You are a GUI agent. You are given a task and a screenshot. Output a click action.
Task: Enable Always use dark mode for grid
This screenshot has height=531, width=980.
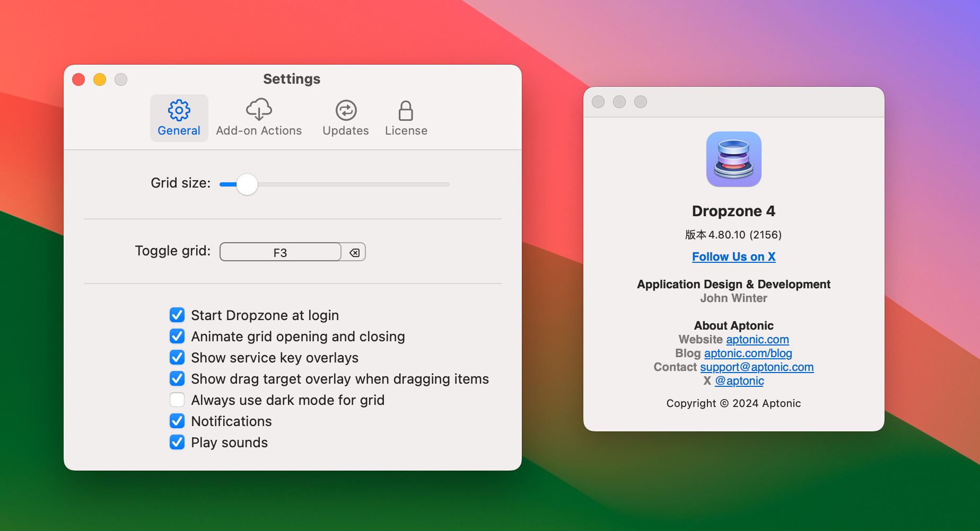tap(177, 400)
